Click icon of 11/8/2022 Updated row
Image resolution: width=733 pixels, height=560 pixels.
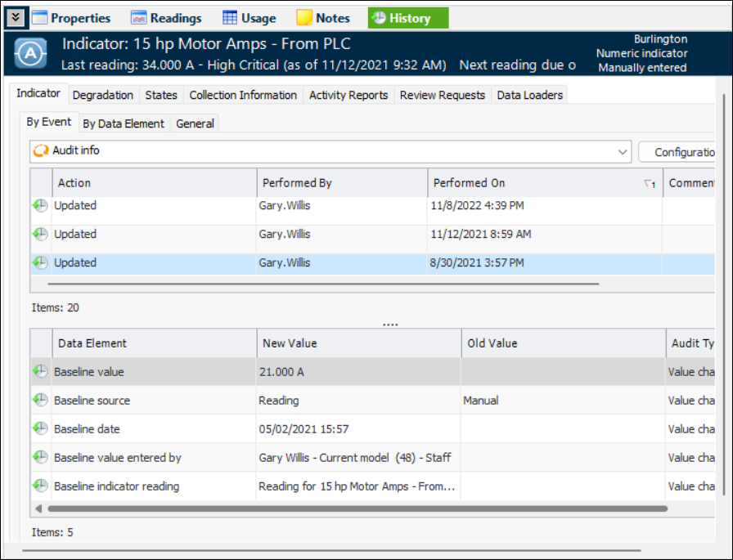pos(41,205)
